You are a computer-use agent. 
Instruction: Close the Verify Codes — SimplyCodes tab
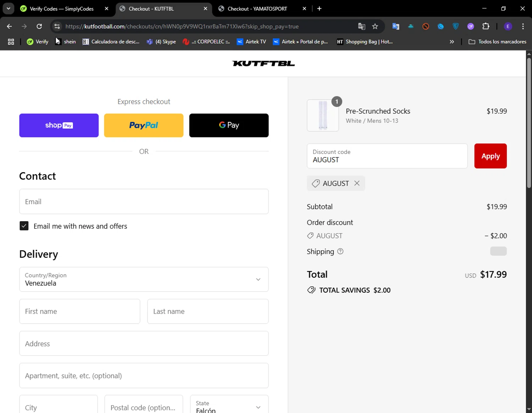click(x=106, y=9)
